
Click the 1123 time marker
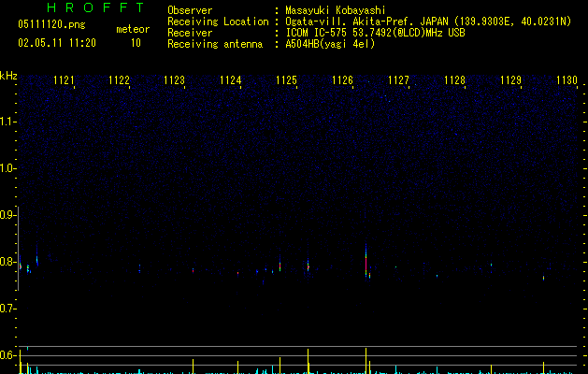pyautogui.click(x=175, y=80)
